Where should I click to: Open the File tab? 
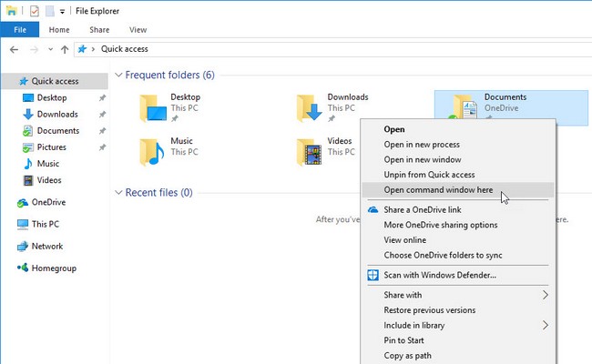click(x=19, y=30)
